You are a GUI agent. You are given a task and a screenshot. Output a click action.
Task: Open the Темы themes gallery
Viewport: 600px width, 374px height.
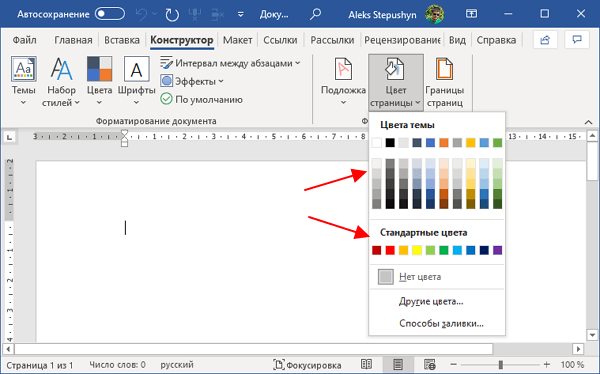pyautogui.click(x=24, y=81)
